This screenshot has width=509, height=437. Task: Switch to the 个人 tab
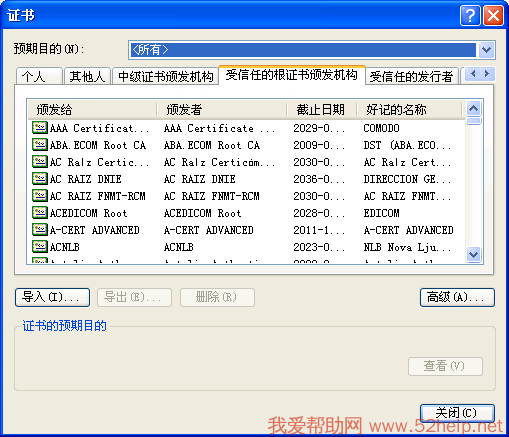tap(39, 76)
